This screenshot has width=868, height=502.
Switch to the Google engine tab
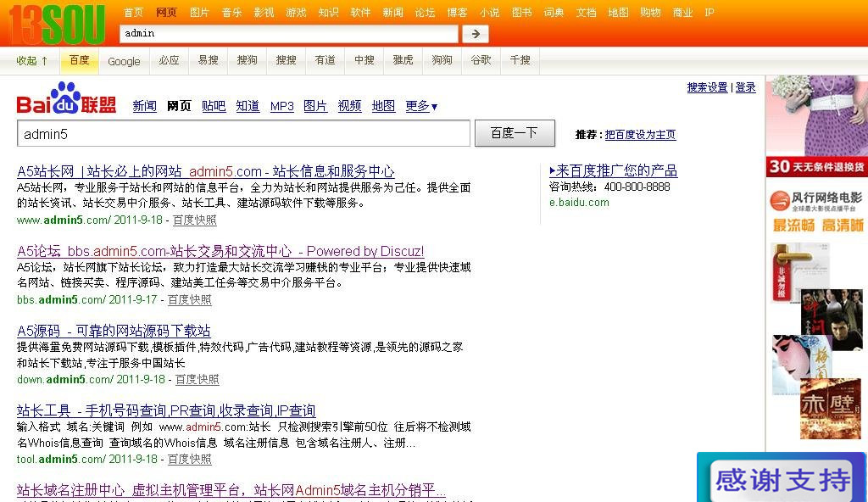point(124,61)
